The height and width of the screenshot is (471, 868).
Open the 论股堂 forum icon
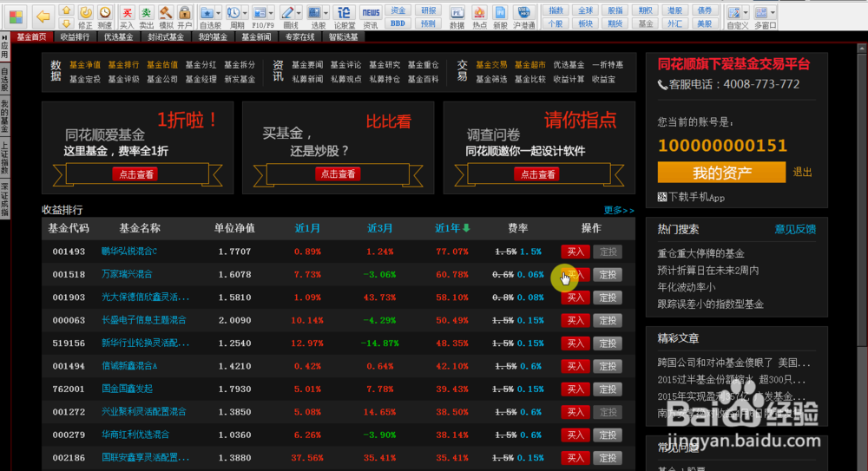[x=345, y=16]
